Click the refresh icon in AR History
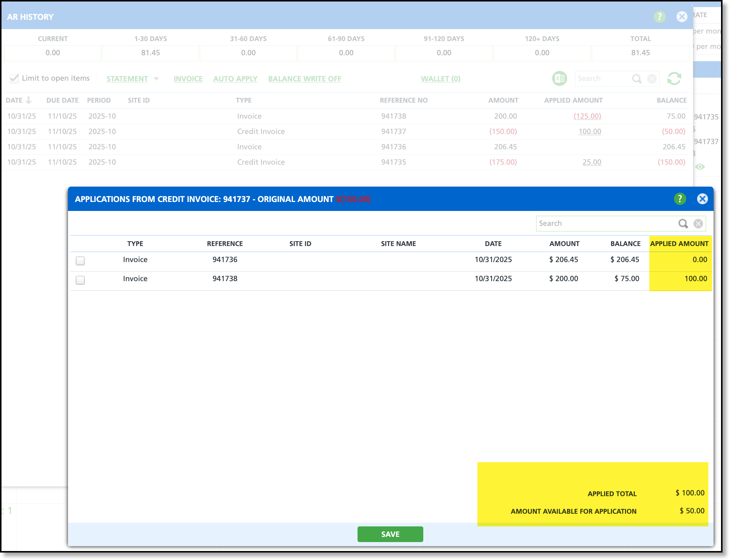This screenshot has width=730, height=560. (x=674, y=79)
